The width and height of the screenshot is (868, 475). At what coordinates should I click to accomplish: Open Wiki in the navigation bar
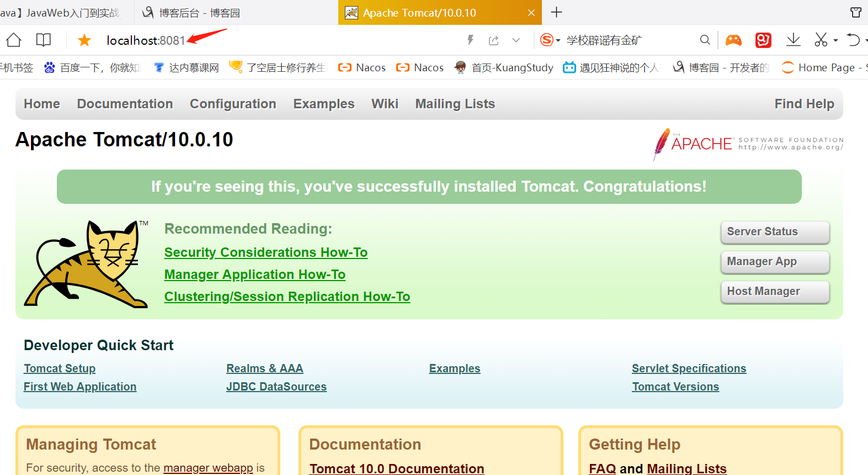pos(385,104)
